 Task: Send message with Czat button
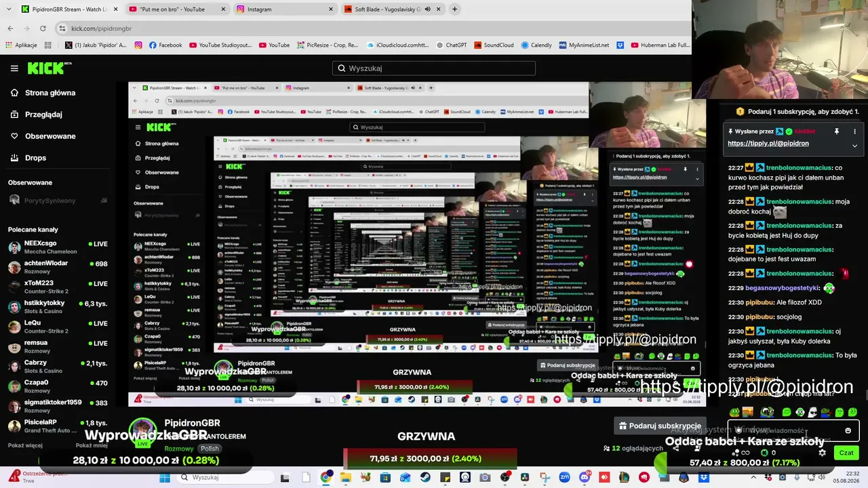click(846, 453)
